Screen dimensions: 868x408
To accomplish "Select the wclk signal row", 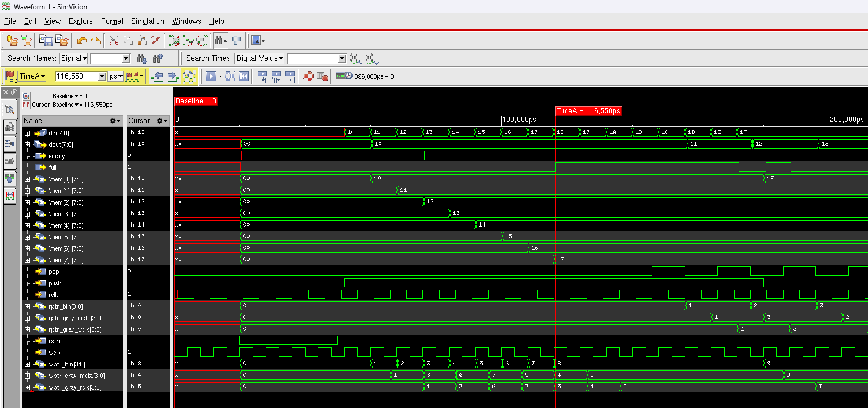I will tap(73, 353).
